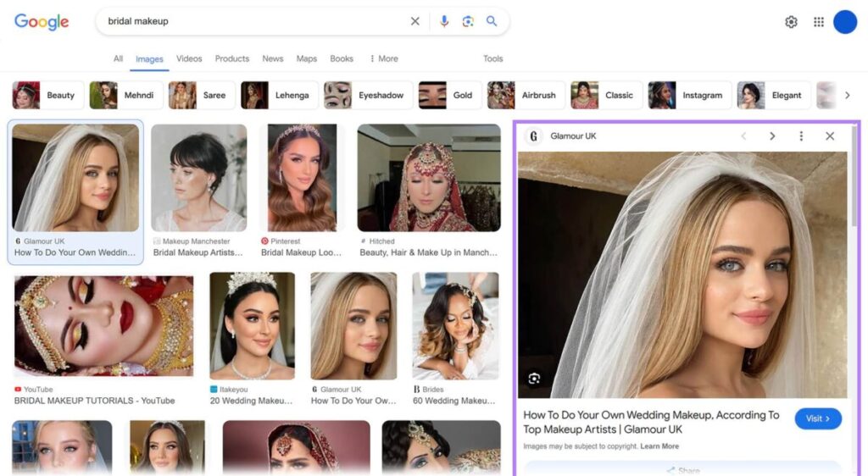Open settings gear icon
This screenshot has height=476, width=868.
pyautogui.click(x=791, y=21)
